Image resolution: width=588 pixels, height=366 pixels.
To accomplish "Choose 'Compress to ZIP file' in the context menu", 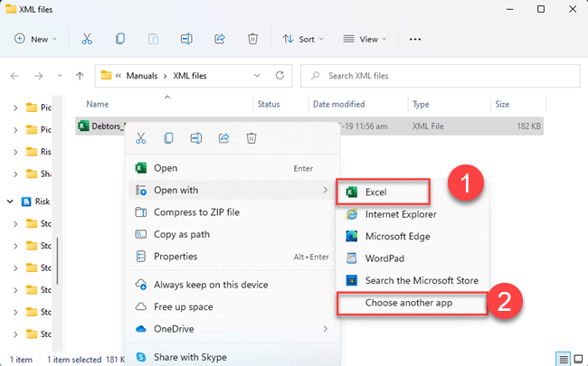I will (x=196, y=212).
